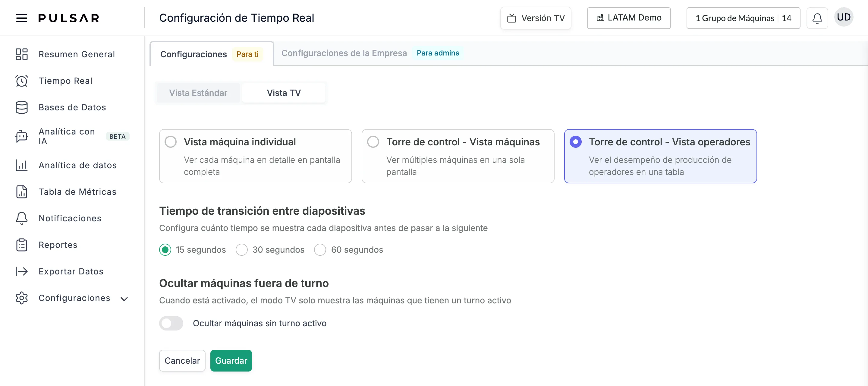The width and height of the screenshot is (868, 386).
Task: Choose 60 segundos transition time
Action: click(x=320, y=250)
